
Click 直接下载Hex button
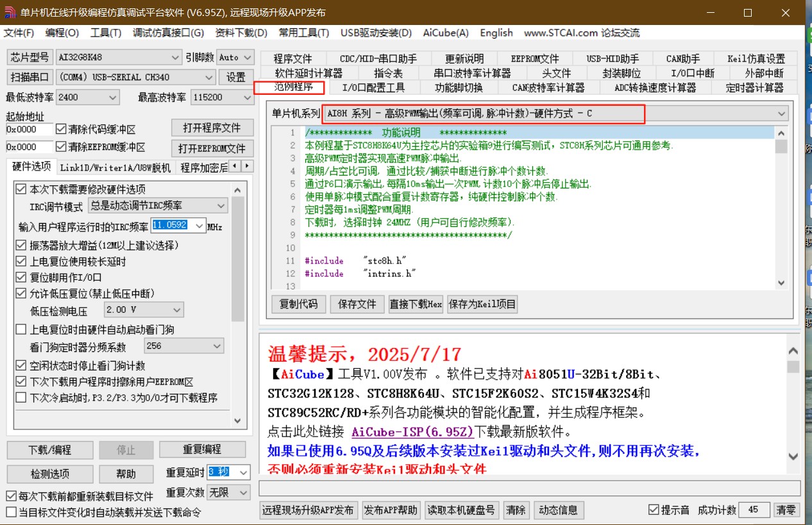tap(416, 304)
